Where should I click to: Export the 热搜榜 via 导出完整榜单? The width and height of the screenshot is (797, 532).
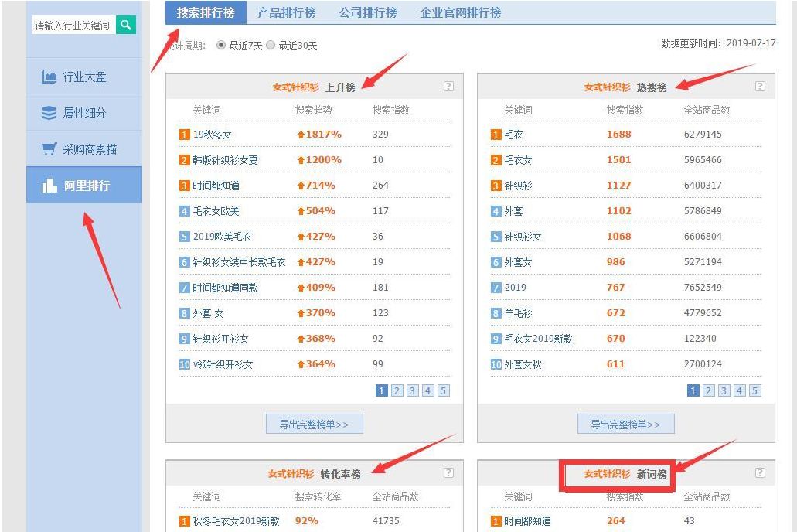625,424
